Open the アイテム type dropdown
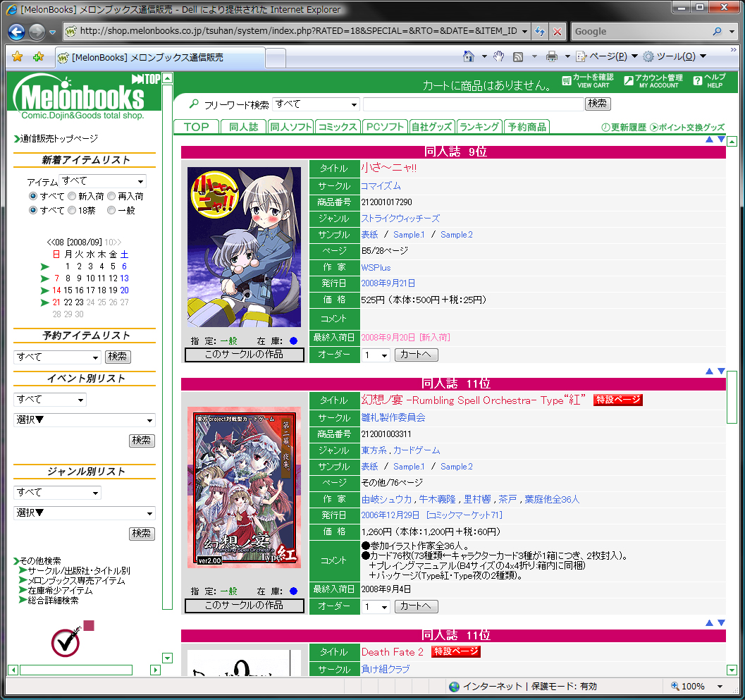This screenshot has height=700, width=745. click(103, 181)
